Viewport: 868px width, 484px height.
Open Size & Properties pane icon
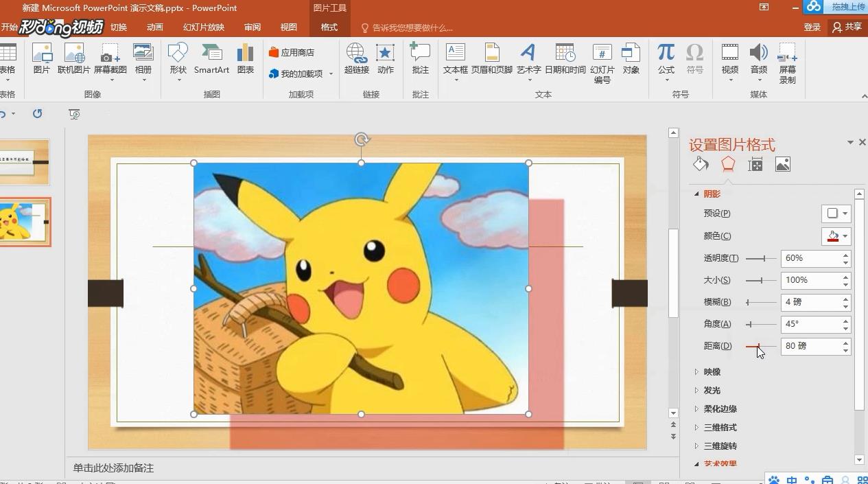click(x=755, y=164)
